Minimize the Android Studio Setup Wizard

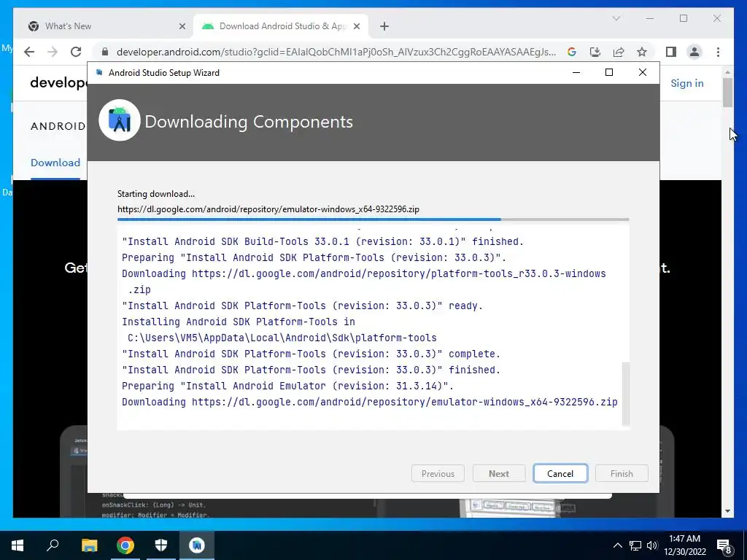click(x=576, y=72)
